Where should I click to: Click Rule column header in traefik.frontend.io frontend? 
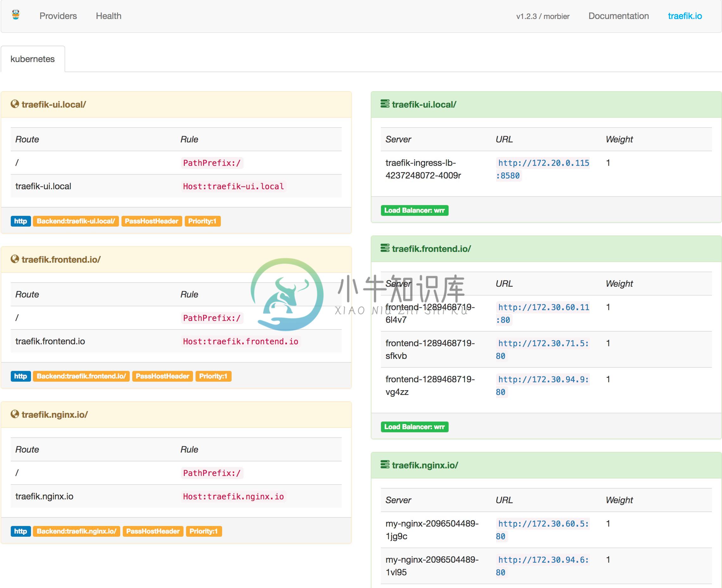coord(189,294)
